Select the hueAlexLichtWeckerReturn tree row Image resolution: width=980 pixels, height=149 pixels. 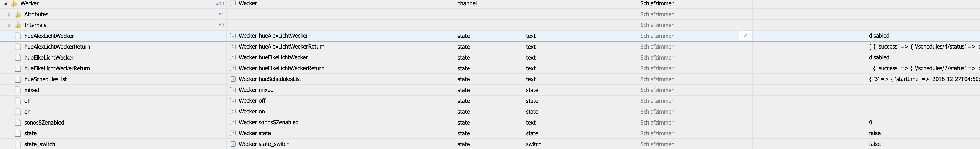pyautogui.click(x=57, y=47)
